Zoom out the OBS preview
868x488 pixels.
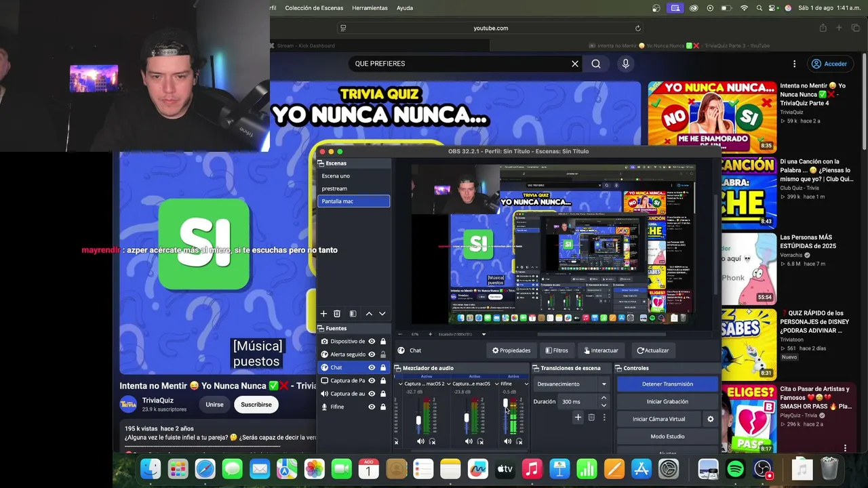[400, 334]
